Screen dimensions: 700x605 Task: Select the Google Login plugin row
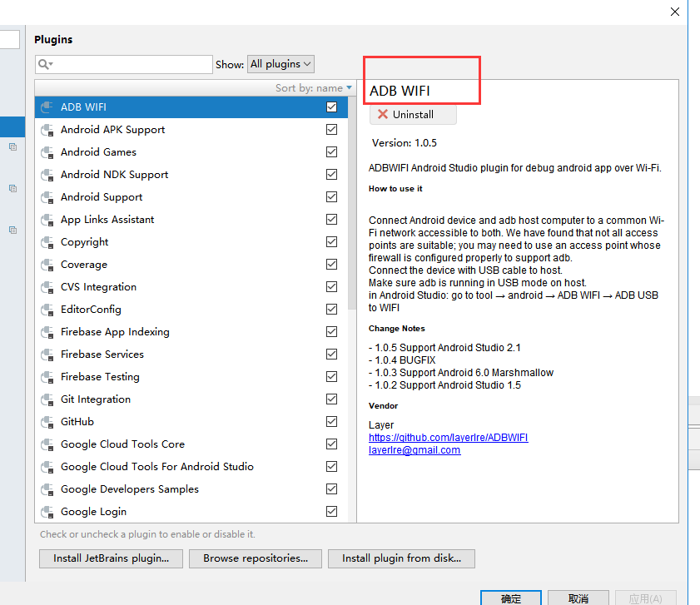[191, 512]
